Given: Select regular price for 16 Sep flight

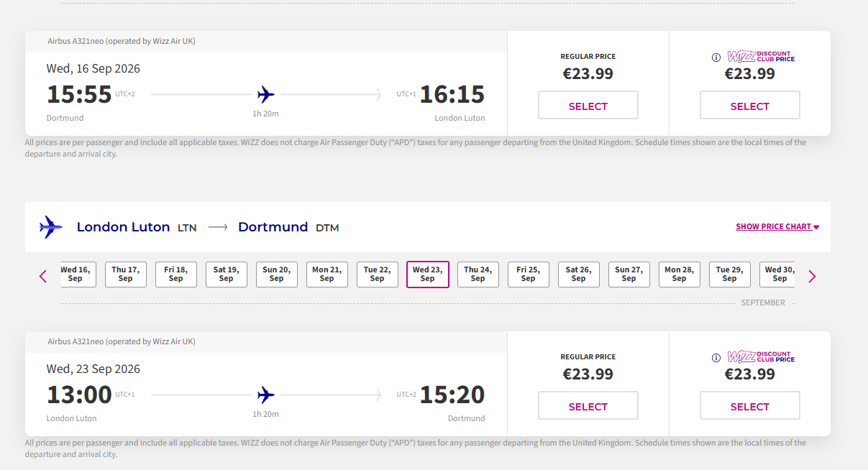Looking at the screenshot, I should [x=588, y=105].
